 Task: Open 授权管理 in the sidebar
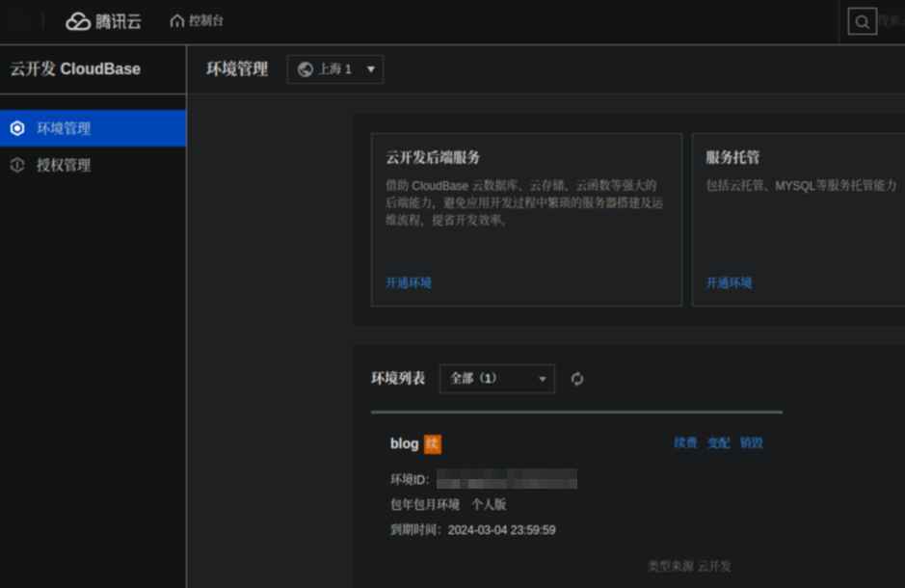click(93, 165)
